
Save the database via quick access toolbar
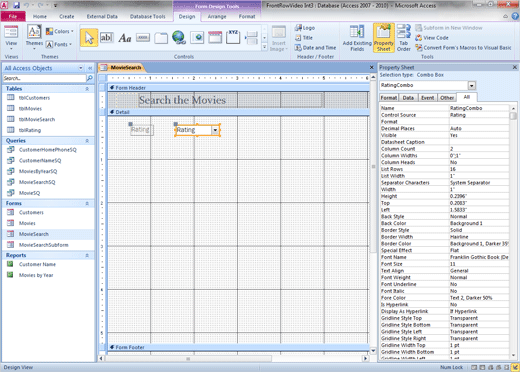pyautogui.click(x=16, y=5)
